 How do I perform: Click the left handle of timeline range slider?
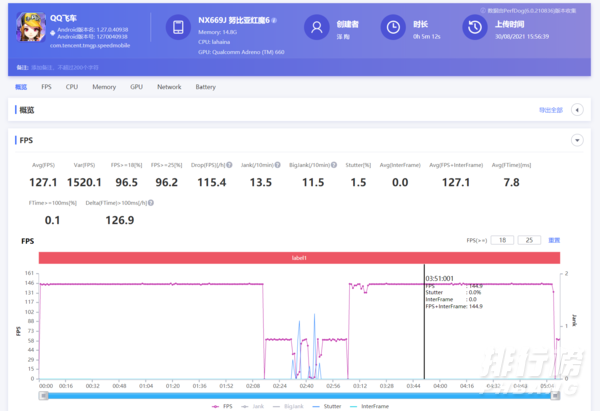(44, 396)
